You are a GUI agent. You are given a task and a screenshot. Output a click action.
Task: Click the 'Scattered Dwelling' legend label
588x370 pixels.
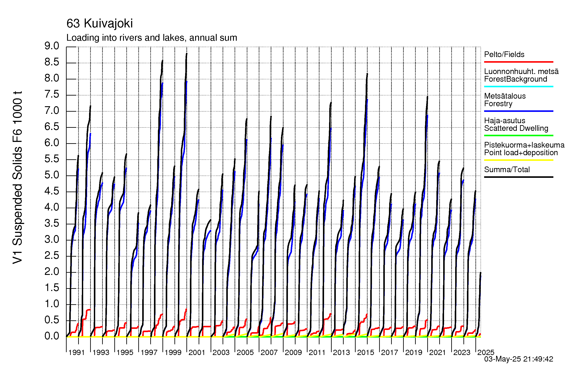(516, 128)
